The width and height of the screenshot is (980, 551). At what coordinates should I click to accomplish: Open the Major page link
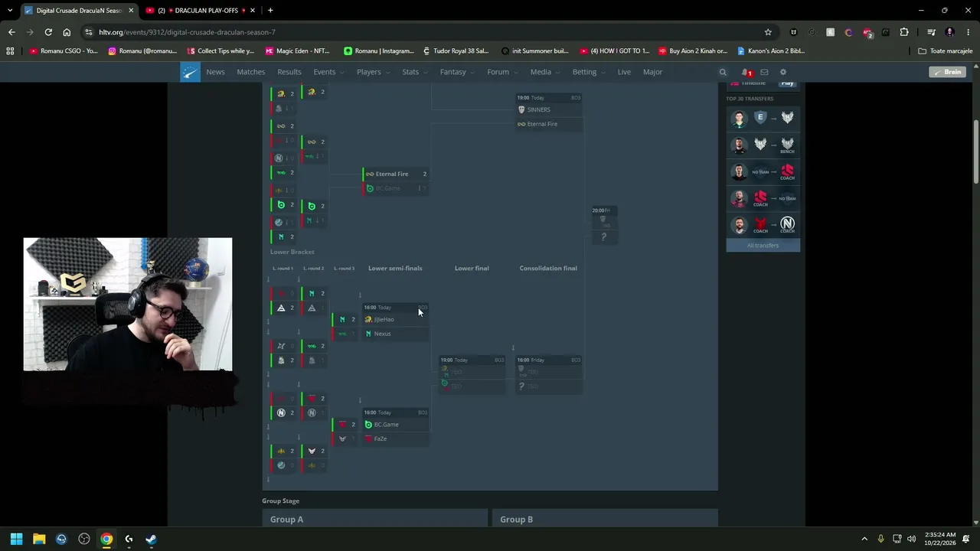point(652,72)
